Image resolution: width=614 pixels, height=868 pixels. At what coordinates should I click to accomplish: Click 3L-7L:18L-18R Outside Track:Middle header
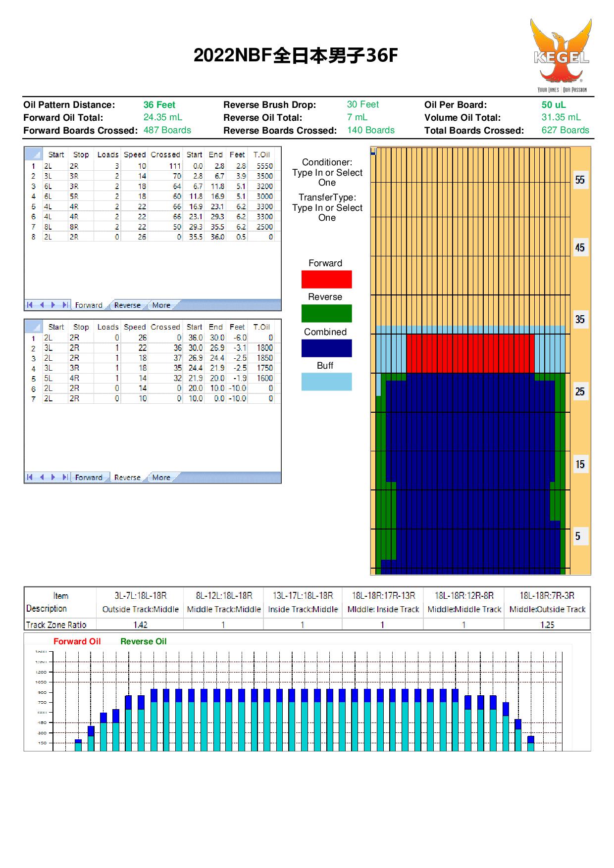[140, 602]
